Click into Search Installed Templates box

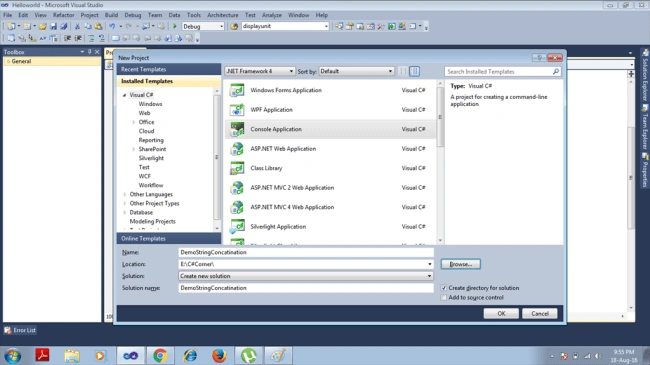[x=498, y=71]
